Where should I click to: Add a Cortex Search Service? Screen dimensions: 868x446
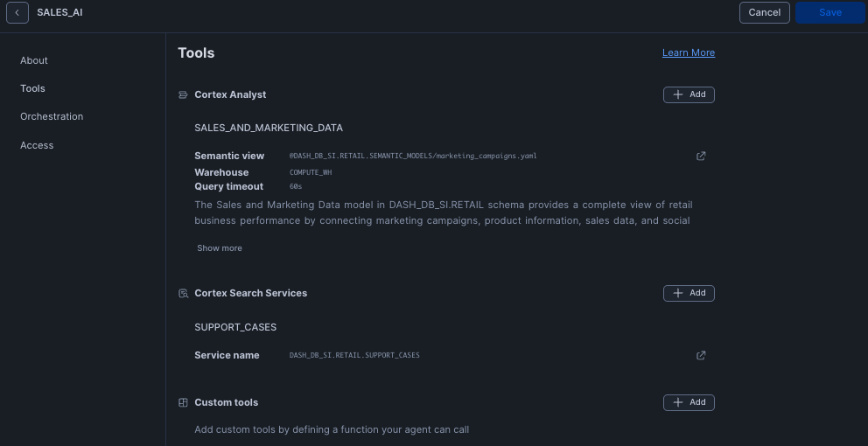(689, 293)
